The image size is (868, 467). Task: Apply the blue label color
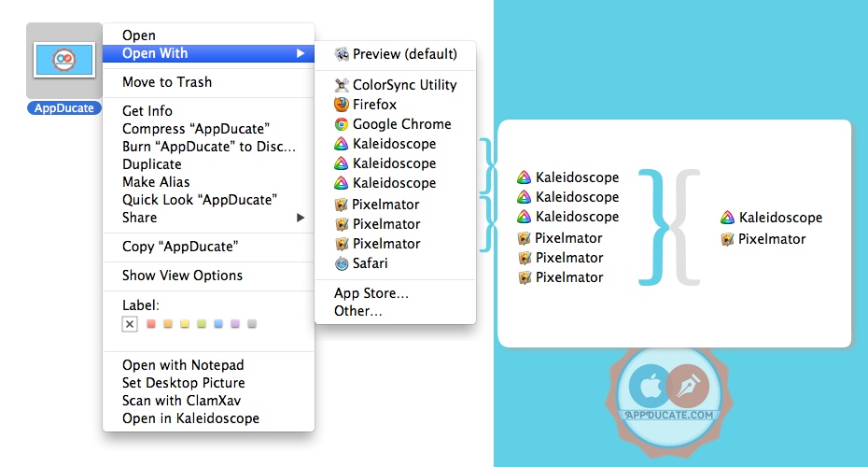(218, 323)
